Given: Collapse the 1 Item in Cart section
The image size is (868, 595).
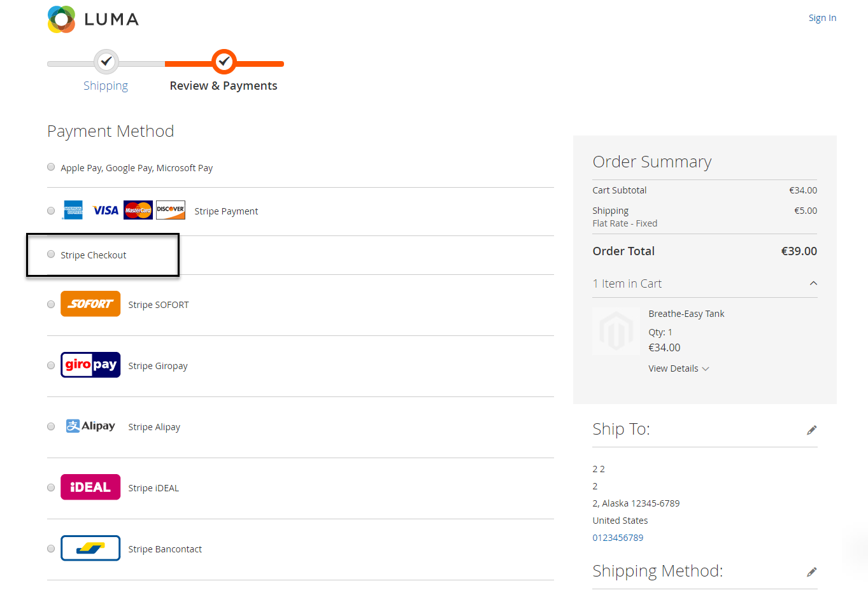Looking at the screenshot, I should click(813, 283).
